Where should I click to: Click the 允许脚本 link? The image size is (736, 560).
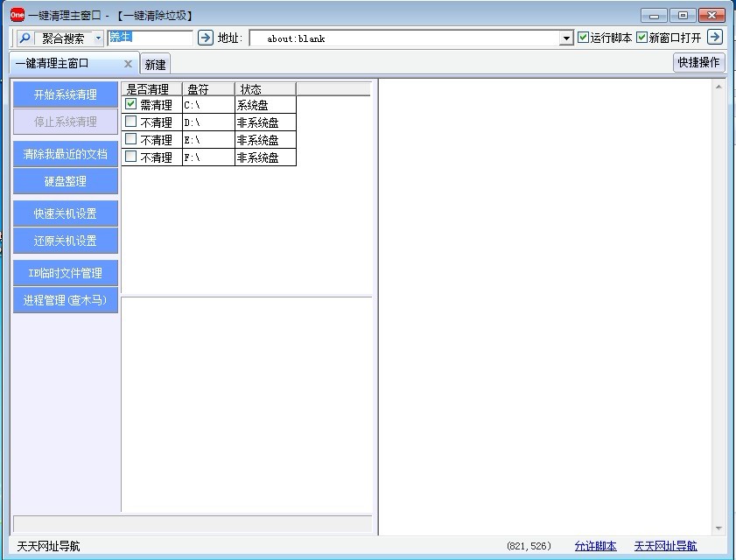coord(595,546)
